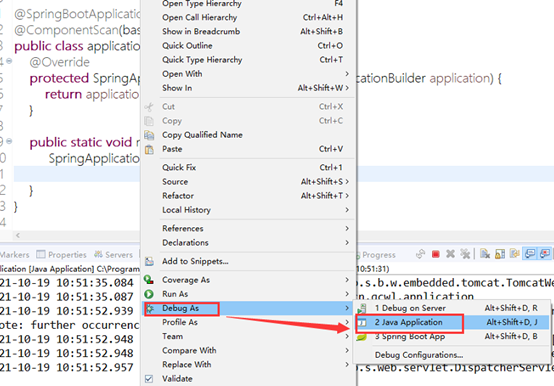Collapse the @Override method fold marker
This screenshot has height=386, width=554.
[9, 61]
